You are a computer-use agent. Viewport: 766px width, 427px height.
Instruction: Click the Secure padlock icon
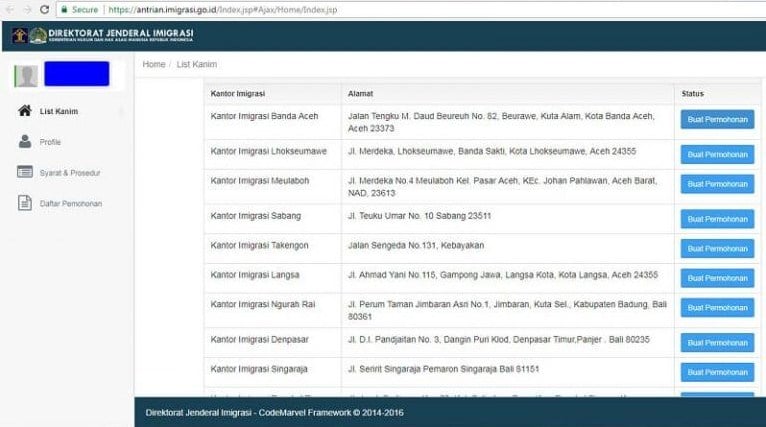pos(64,9)
